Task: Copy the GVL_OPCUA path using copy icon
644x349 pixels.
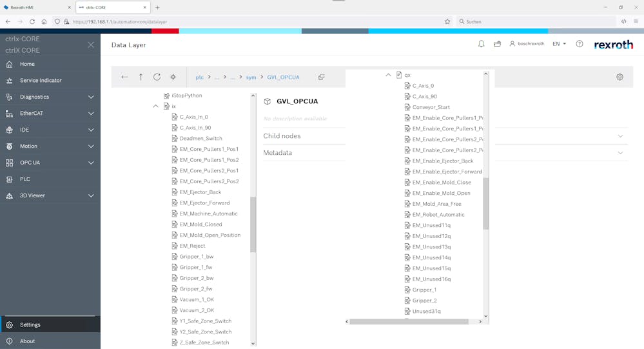Action: (x=321, y=77)
